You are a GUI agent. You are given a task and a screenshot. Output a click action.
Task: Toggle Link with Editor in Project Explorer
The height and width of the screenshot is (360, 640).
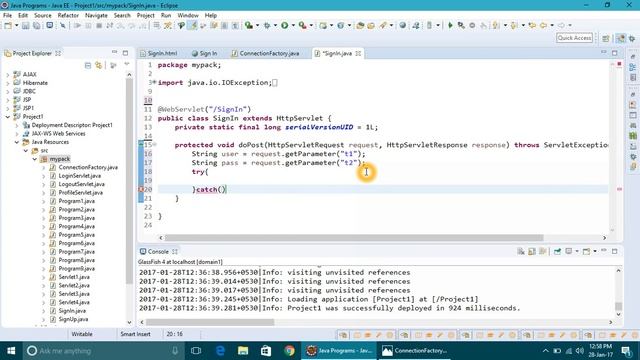[x=98, y=65]
